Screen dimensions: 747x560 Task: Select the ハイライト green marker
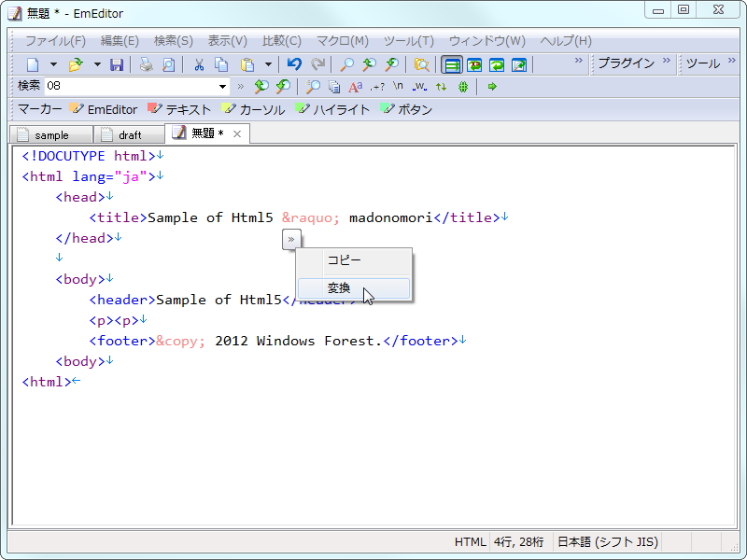[332, 109]
